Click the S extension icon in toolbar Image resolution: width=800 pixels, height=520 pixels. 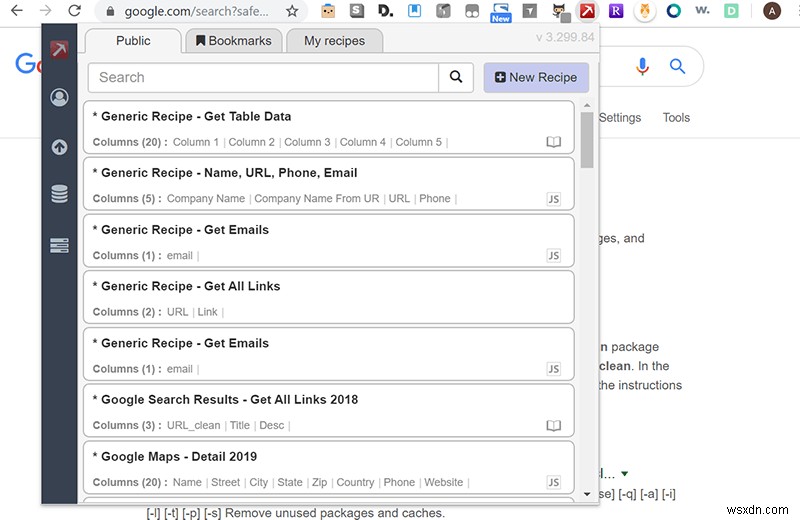pyautogui.click(x=357, y=11)
